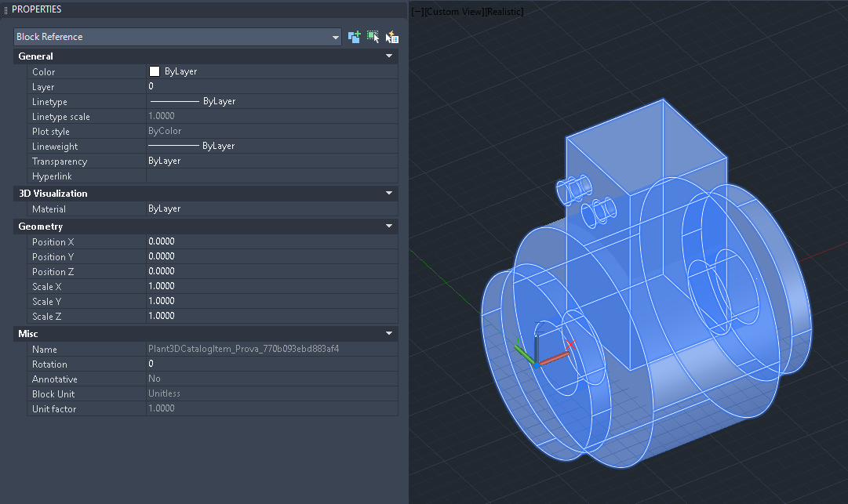848x504 pixels.
Task: Click the ByLayer lineweight line preview
Action: (x=174, y=147)
